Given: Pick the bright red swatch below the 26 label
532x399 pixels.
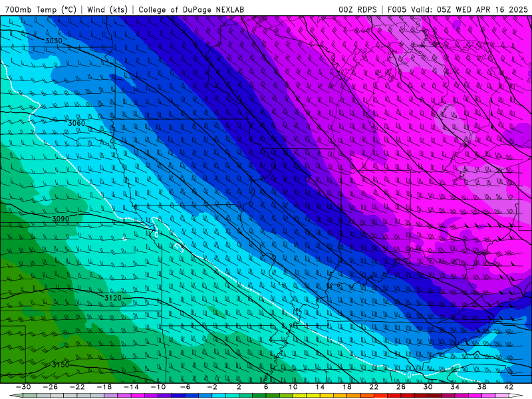Looking at the screenshot, I should [x=394, y=396].
